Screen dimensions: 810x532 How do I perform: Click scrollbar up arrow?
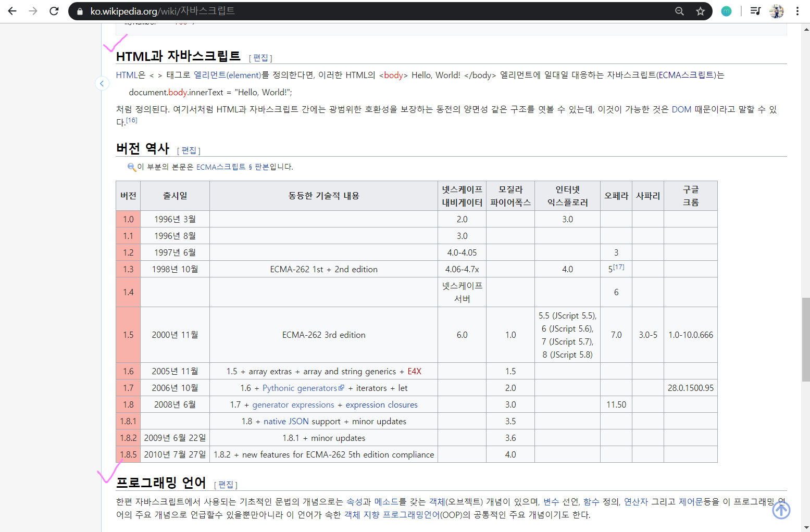pos(806,29)
